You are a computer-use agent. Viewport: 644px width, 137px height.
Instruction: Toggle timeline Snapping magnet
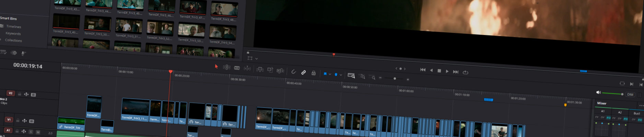click(x=293, y=72)
